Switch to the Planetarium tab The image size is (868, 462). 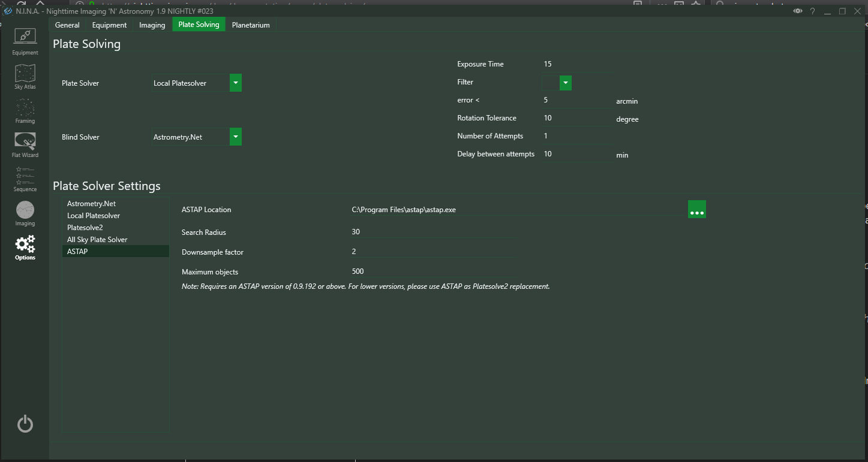tap(251, 25)
